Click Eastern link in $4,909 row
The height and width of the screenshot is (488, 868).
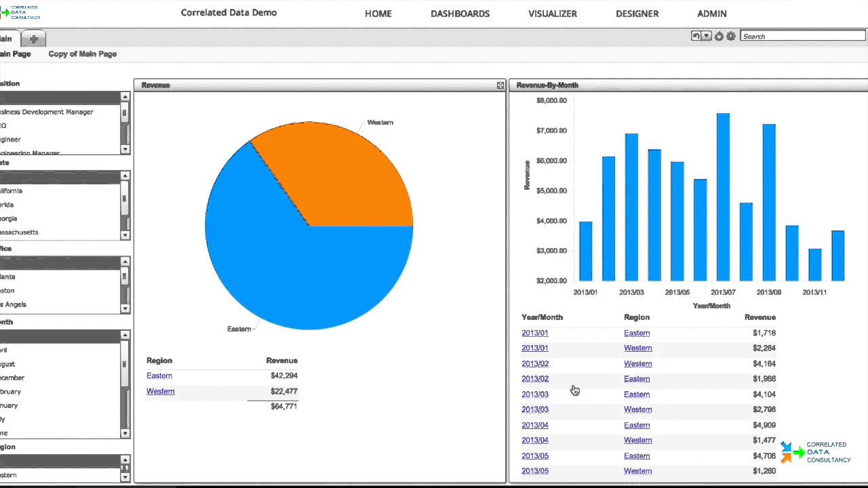click(637, 425)
